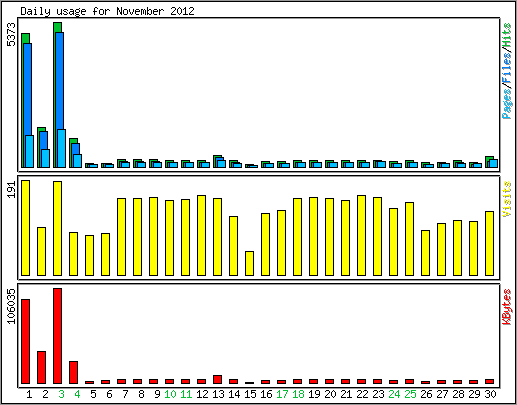Click the red KBytes bar for day 2
The height and width of the screenshot is (405, 517).
[x=41, y=367]
